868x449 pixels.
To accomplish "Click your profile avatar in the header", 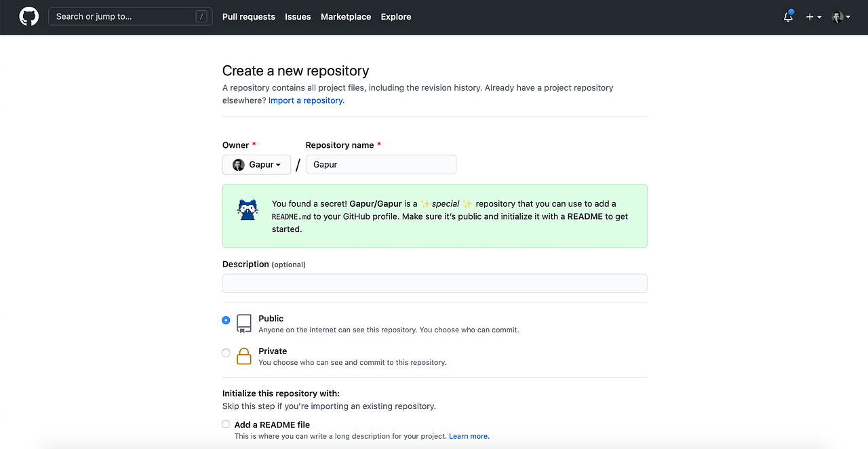I will 837,17.
